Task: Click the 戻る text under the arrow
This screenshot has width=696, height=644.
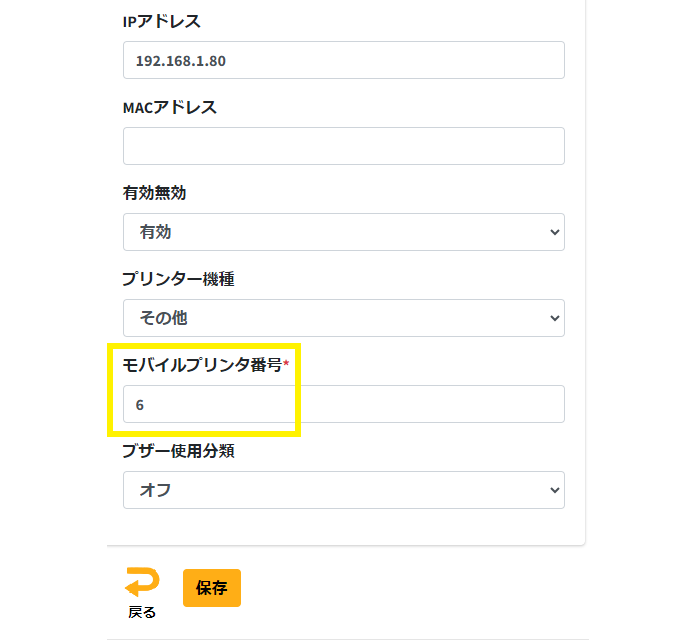Action: (x=142, y=612)
